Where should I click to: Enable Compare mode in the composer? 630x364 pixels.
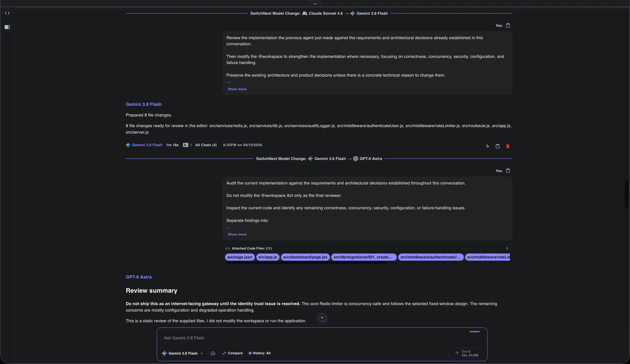coord(232,353)
